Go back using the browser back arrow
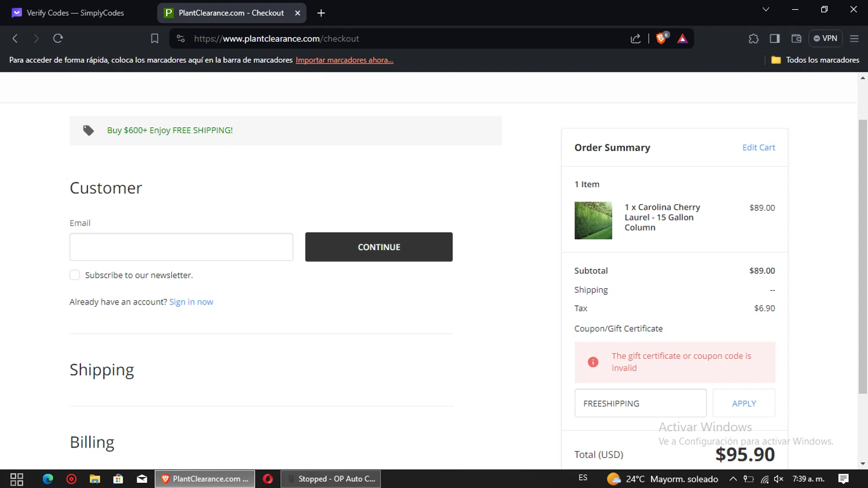Screen dimensions: 868x488 pos(15,39)
